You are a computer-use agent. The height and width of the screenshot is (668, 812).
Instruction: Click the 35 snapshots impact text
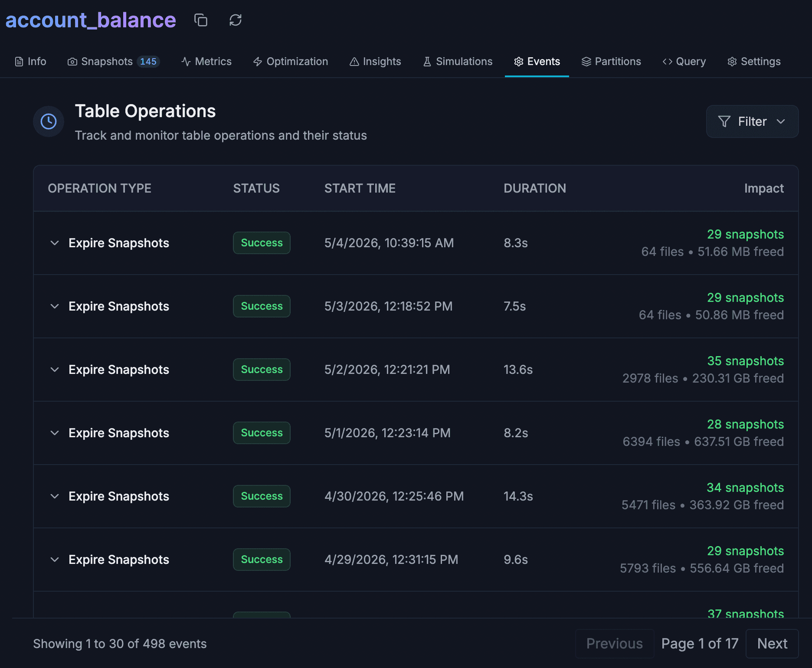pyautogui.click(x=745, y=361)
